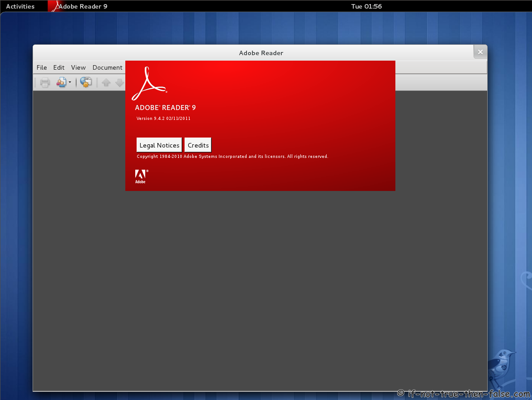Open the Document menu
Image resolution: width=532 pixels, height=400 pixels.
pyautogui.click(x=107, y=67)
